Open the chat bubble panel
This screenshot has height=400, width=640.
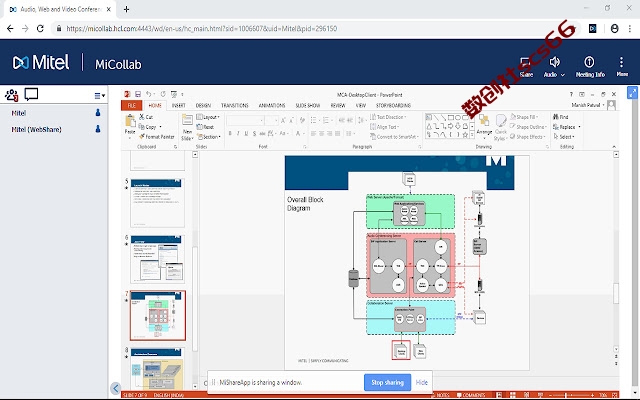31,94
